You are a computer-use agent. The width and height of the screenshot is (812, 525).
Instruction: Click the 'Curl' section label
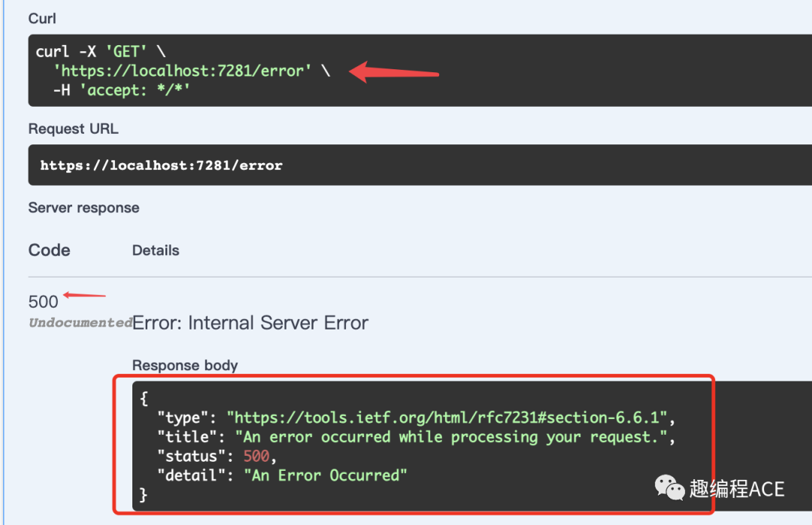[x=42, y=18]
